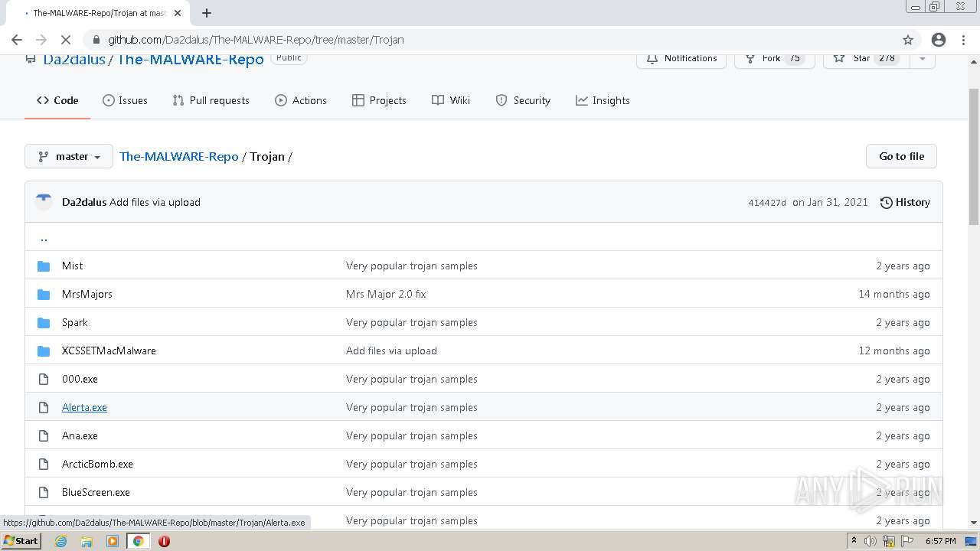Fork the repository

(x=775, y=59)
